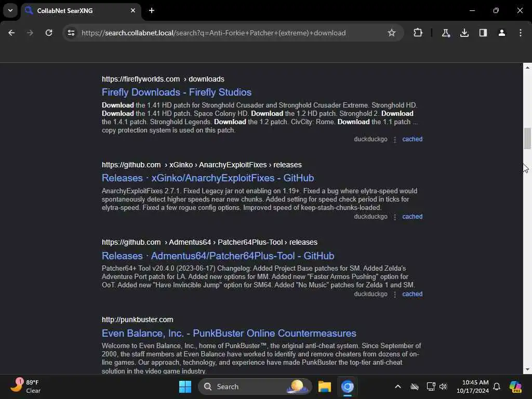This screenshot has width=532, height=399.
Task: Open xGinko/AnarchyExploitFixes releases result
Action: point(208,178)
